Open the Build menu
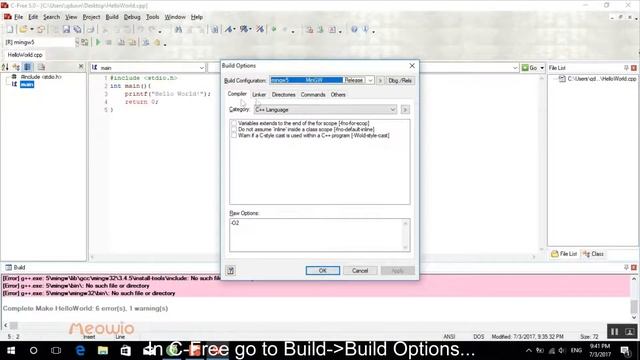 click(112, 17)
